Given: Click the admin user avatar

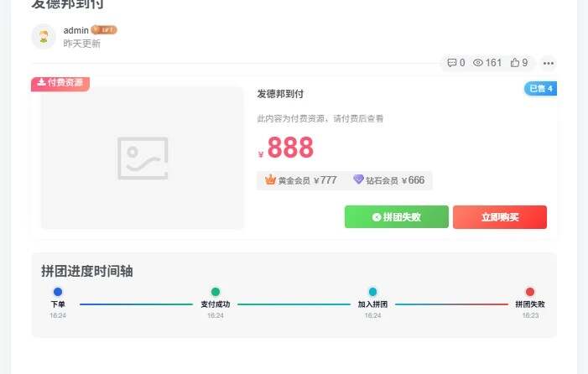Looking at the screenshot, I should coord(44,36).
